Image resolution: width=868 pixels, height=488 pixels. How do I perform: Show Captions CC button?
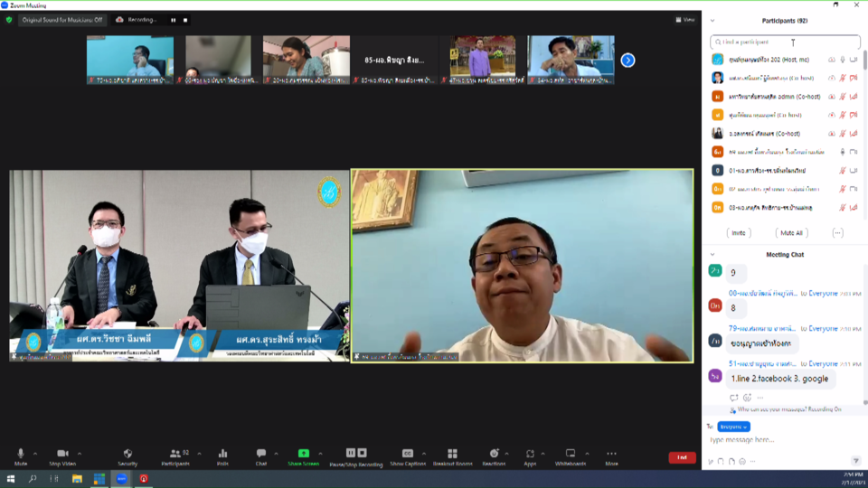pyautogui.click(x=408, y=457)
